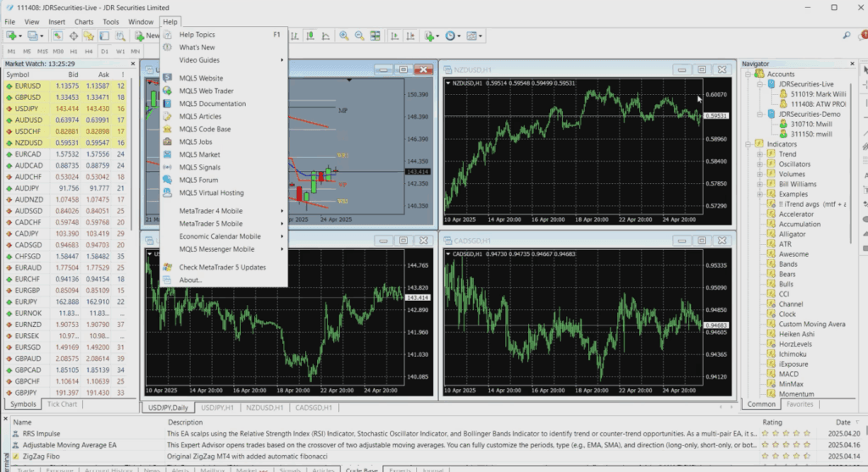868x472 pixels.
Task: Open the Strategy Tester icon
Action: (x=120, y=36)
